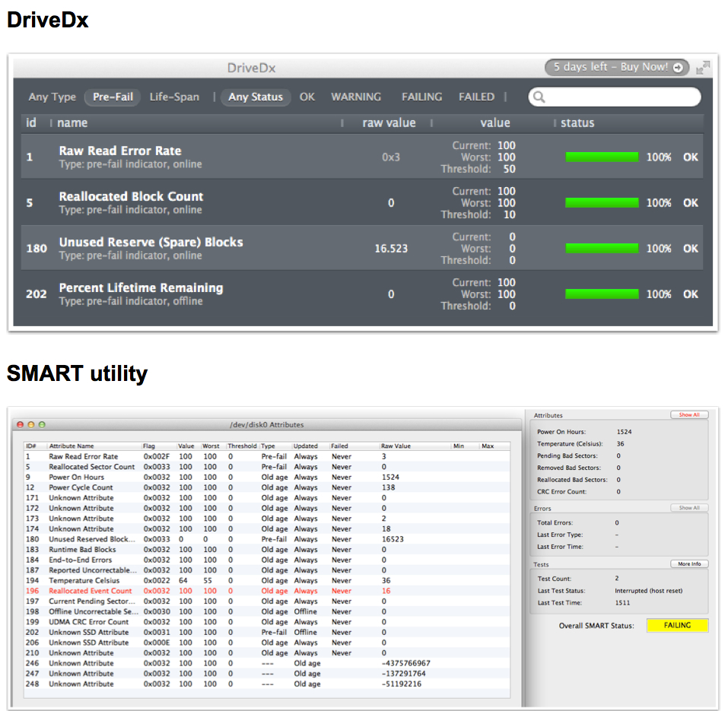Click raw value -4375766967 of attribute 246
This screenshot has height=711, width=728.
click(405, 663)
